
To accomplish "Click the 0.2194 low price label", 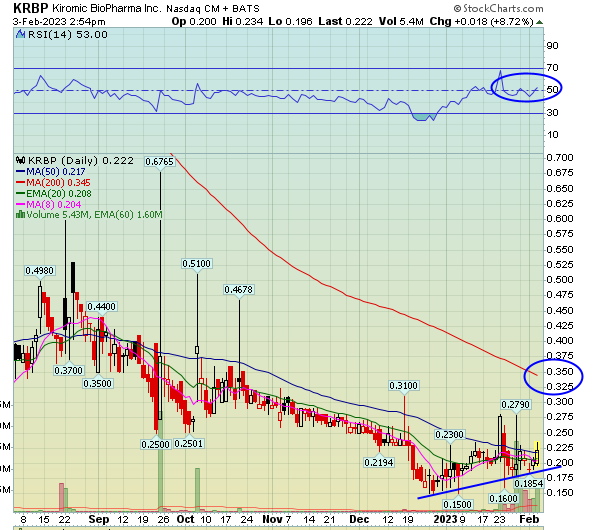I will click(x=379, y=462).
